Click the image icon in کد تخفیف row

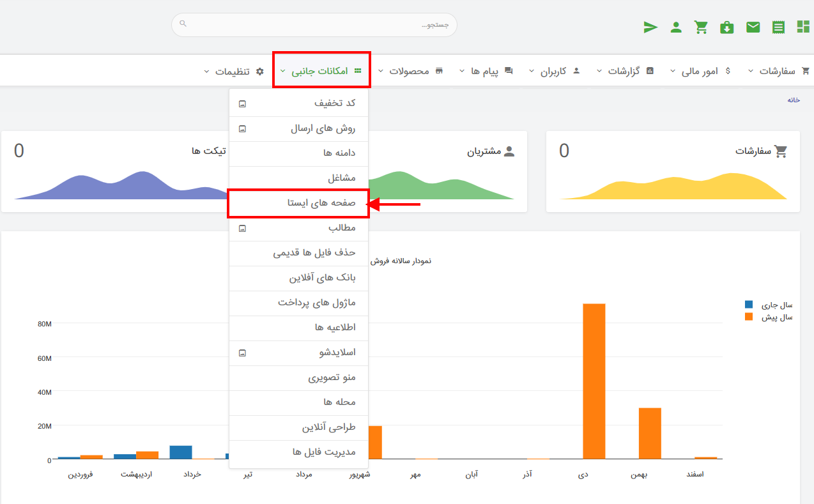(242, 103)
